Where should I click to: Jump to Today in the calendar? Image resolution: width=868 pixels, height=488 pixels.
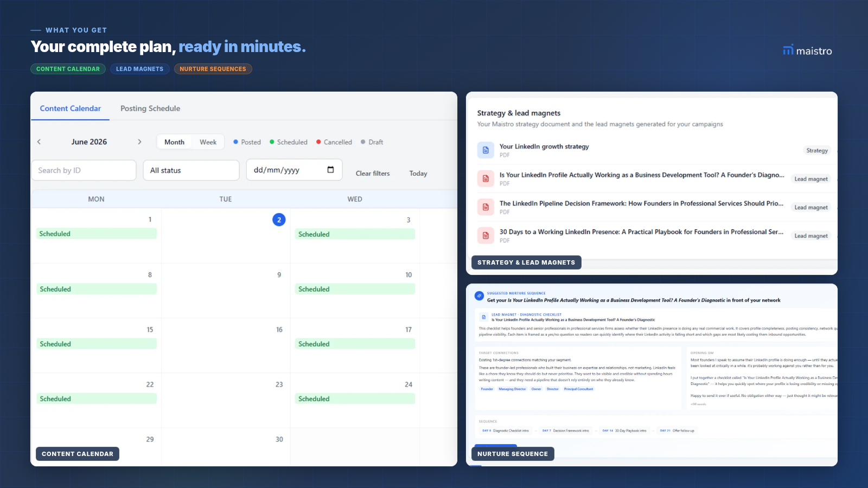coord(418,174)
